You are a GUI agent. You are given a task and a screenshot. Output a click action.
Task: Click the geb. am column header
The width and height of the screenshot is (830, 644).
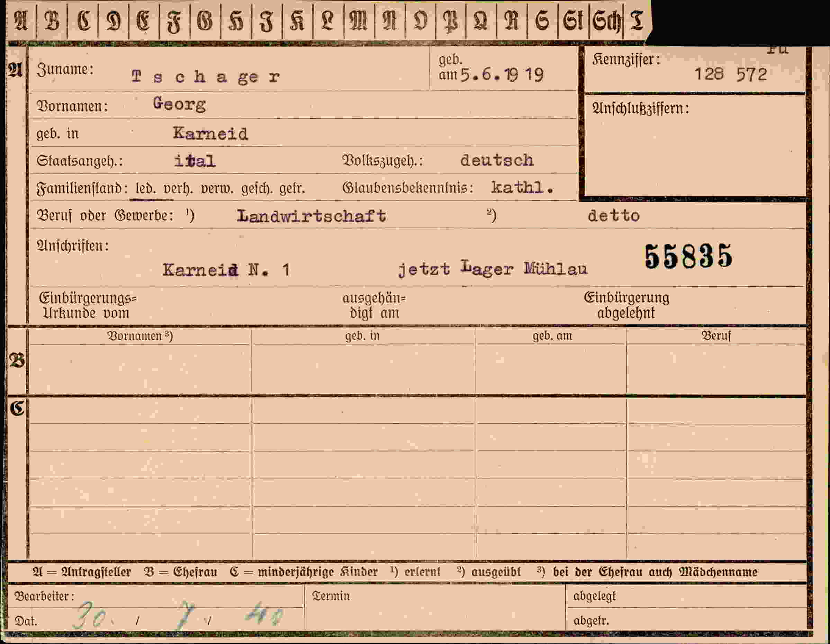(x=552, y=336)
